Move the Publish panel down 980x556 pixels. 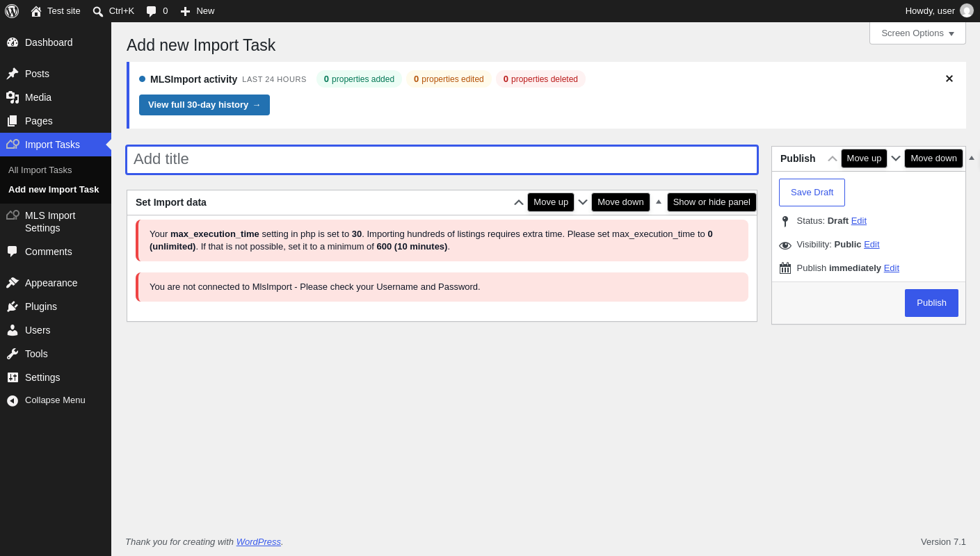pyautogui.click(x=896, y=158)
